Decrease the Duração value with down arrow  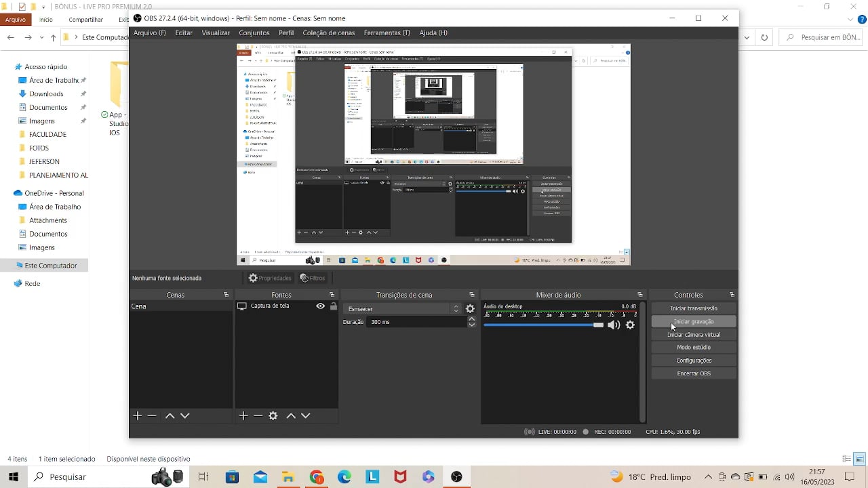point(472,325)
